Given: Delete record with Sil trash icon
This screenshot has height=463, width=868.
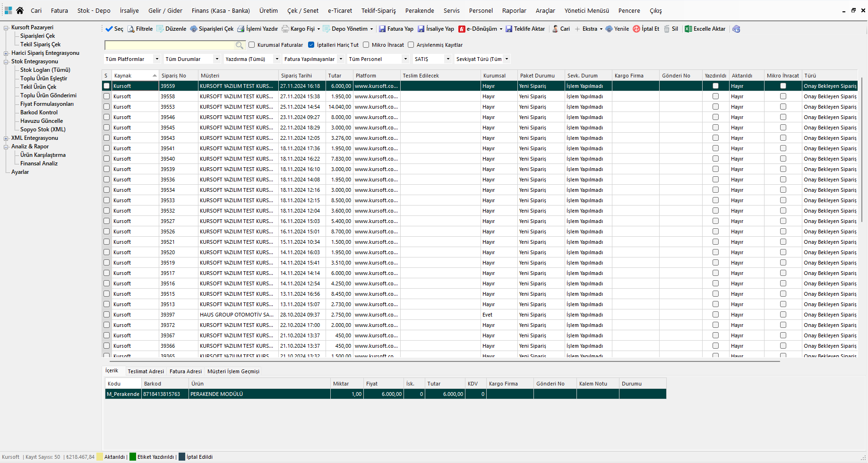Looking at the screenshot, I should (x=667, y=29).
